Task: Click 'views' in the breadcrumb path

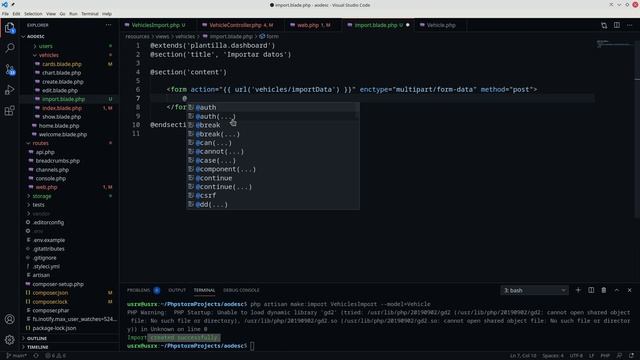Action: pyautogui.click(x=162, y=36)
